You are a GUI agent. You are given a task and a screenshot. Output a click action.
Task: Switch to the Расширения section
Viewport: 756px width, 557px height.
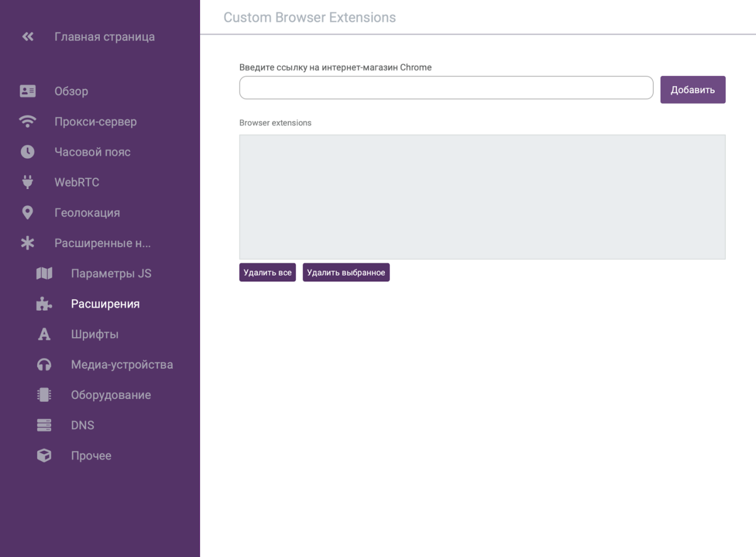[x=105, y=304]
